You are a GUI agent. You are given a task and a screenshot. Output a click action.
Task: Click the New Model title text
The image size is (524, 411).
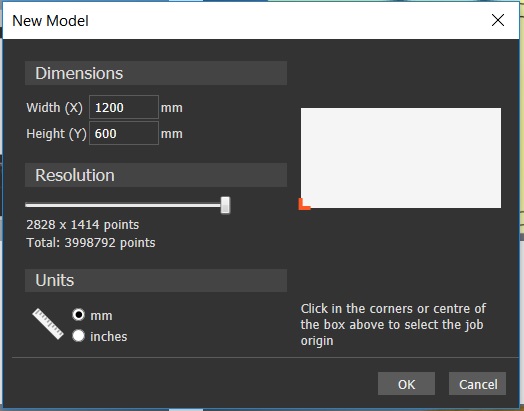coord(50,21)
